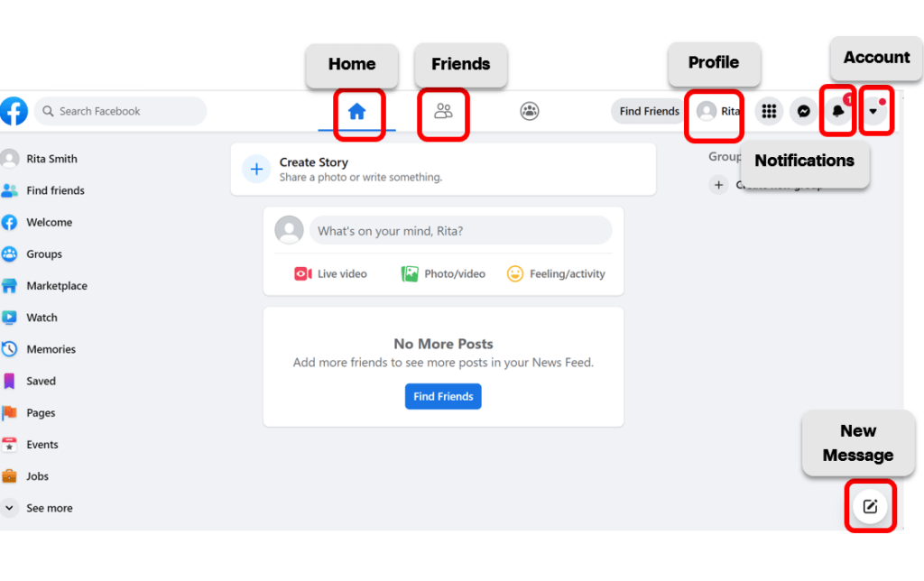Open the Account dropdown arrow
924x581 pixels.
click(873, 111)
